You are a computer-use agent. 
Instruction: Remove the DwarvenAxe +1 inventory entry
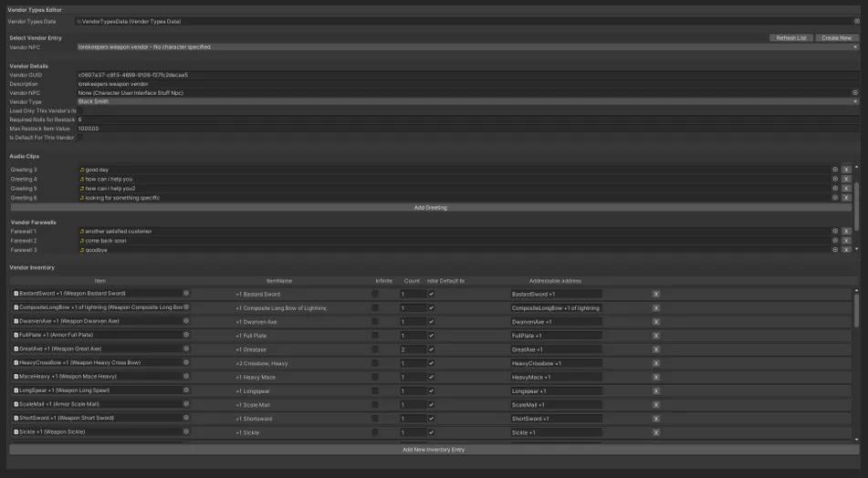(656, 322)
